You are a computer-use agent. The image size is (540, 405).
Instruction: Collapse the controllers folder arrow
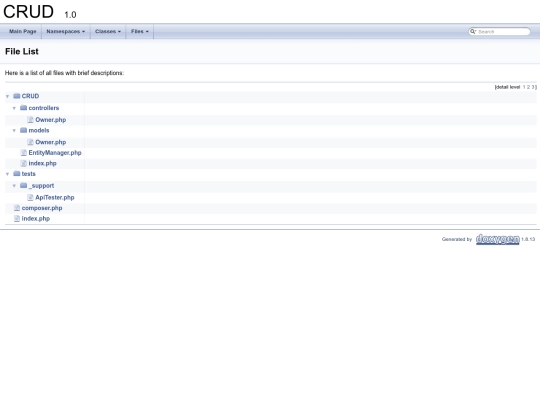coord(14,108)
